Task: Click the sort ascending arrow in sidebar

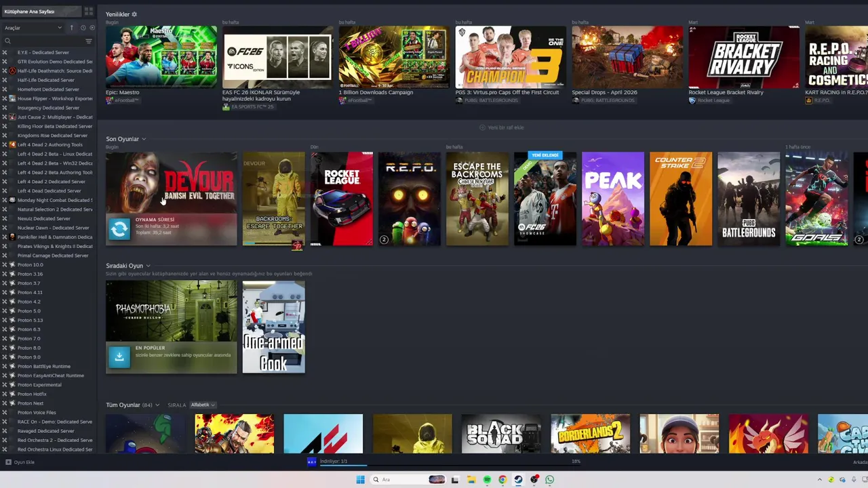Action: (71, 28)
